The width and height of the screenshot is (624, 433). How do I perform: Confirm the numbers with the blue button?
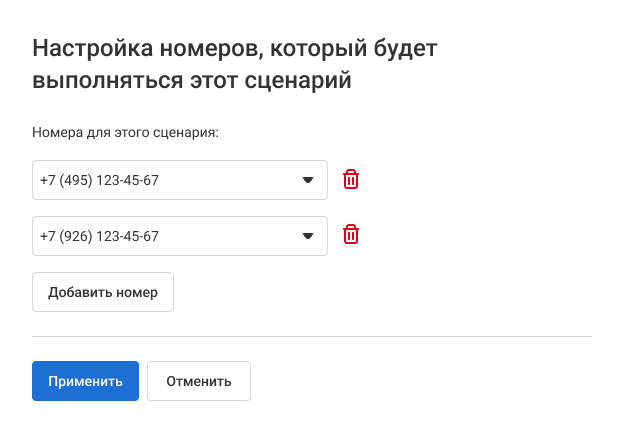click(85, 381)
